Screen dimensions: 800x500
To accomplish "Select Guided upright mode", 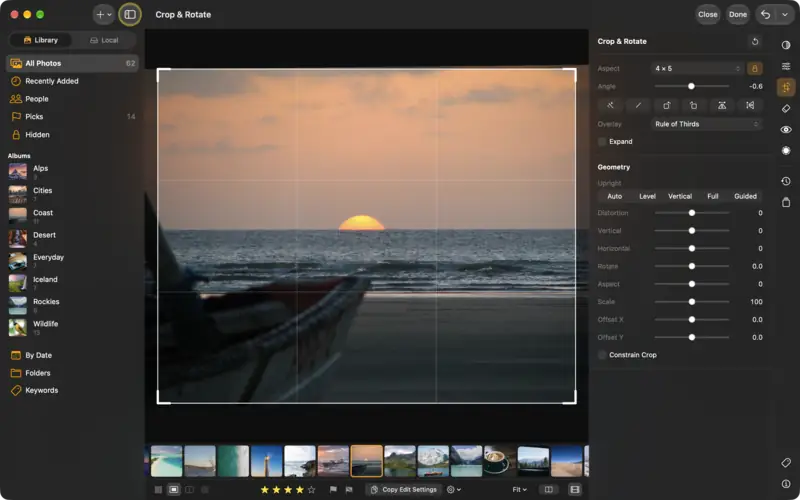I will coord(745,196).
